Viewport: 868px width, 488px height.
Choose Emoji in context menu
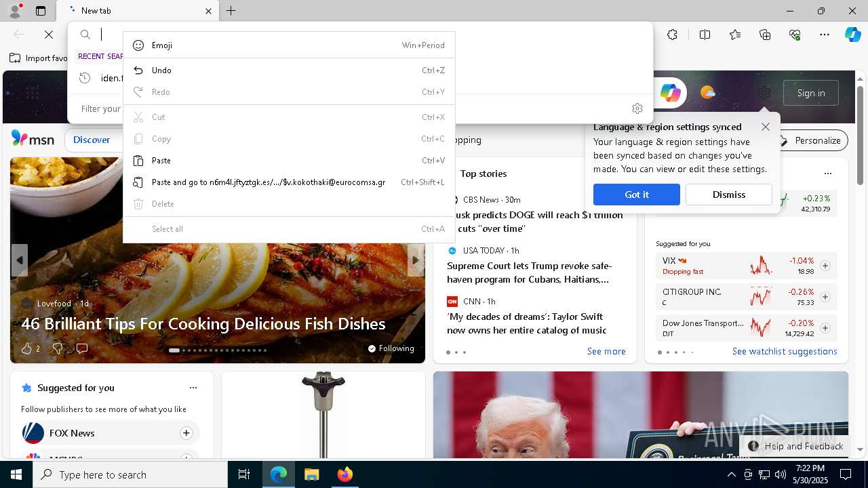tap(289, 45)
